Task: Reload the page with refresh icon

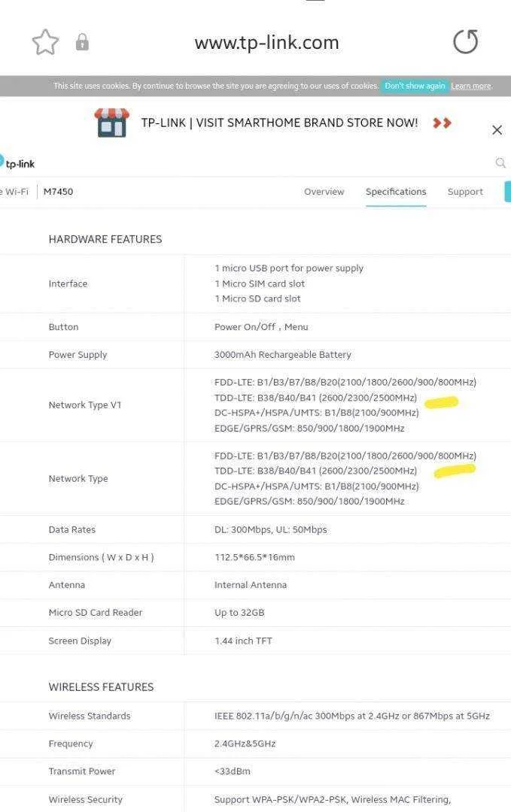Action: click(465, 42)
